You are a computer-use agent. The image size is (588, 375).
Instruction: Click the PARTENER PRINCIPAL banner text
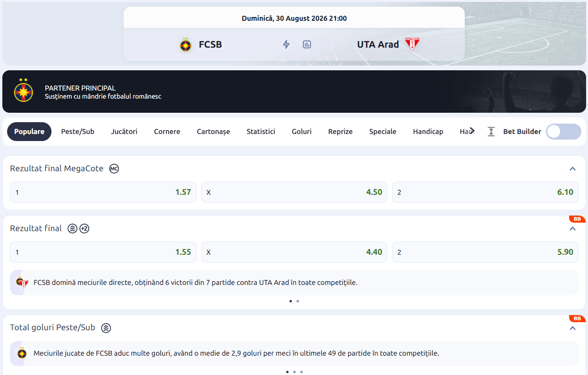pos(80,88)
